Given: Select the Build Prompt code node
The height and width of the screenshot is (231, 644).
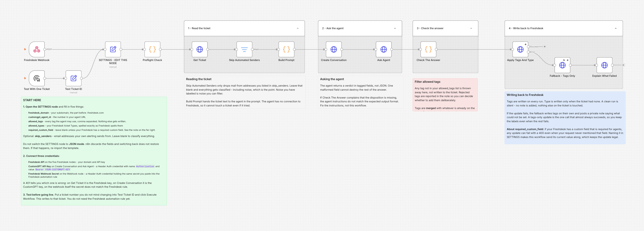Looking at the screenshot, I should tap(286, 49).
